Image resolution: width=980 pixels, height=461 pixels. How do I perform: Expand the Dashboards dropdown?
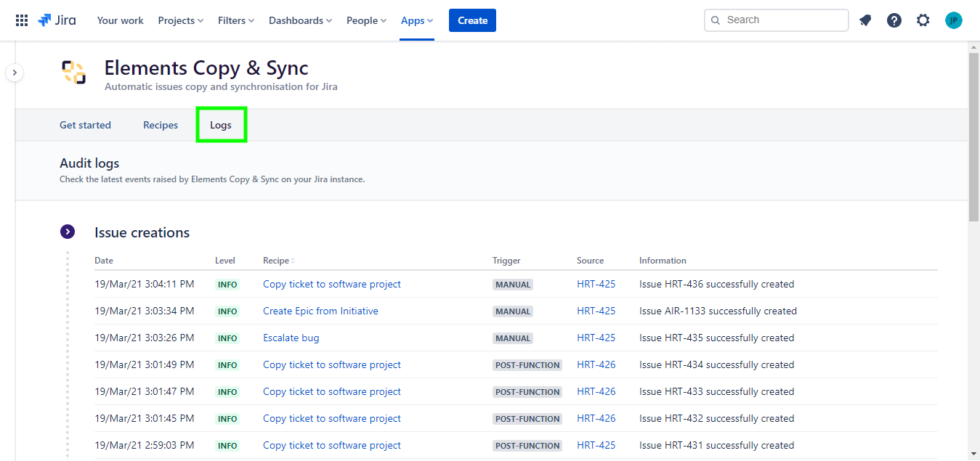[300, 20]
